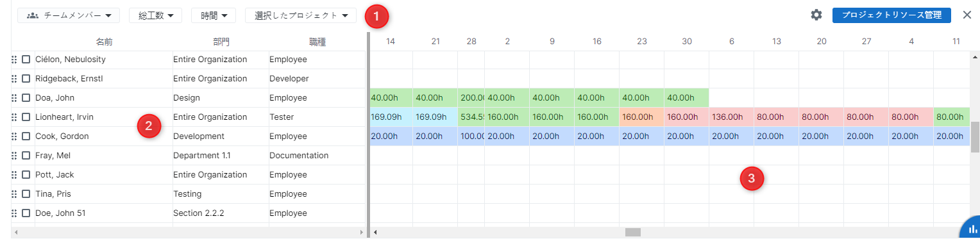Check the box for Cook, Gordon
This screenshot has width=980, height=239.
[26, 136]
